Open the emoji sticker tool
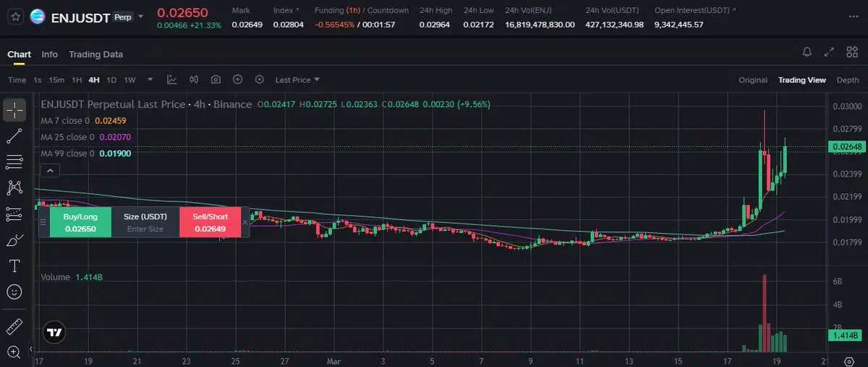Image resolution: width=868 pixels, height=367 pixels. (x=14, y=292)
